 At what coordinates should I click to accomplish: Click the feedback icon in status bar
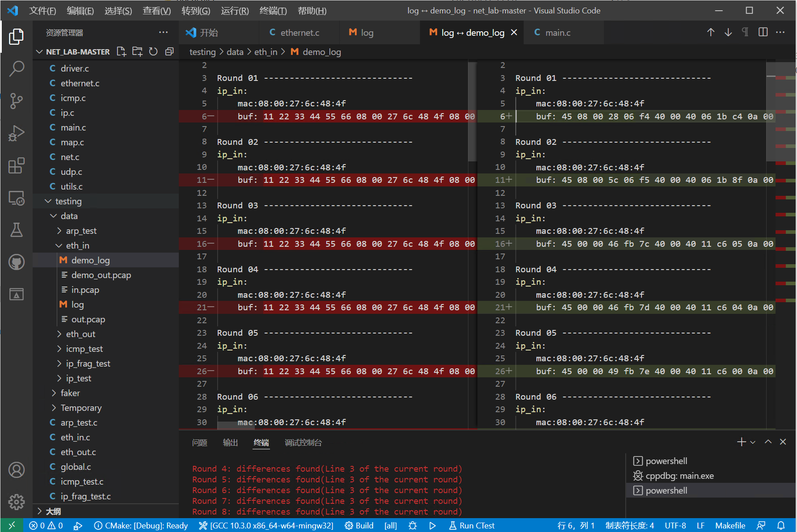coord(761,525)
